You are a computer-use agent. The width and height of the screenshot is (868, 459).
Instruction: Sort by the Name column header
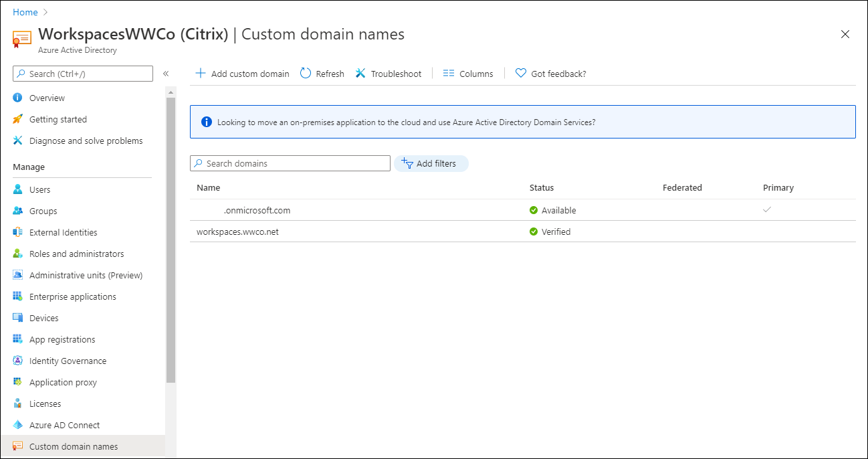pos(208,187)
